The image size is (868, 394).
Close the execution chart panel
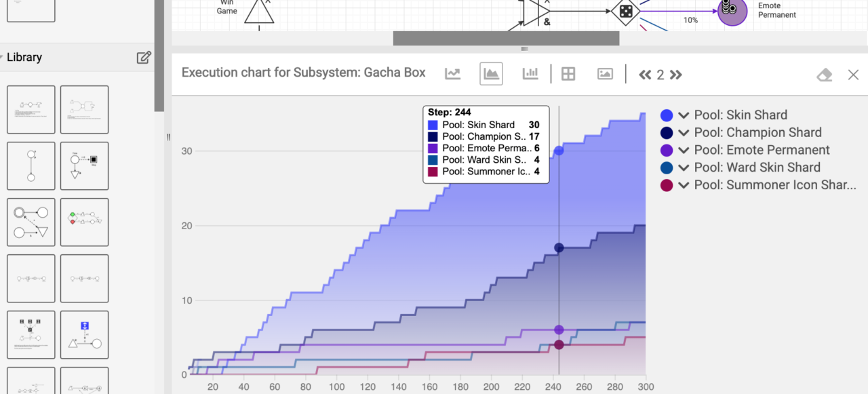[x=853, y=75]
